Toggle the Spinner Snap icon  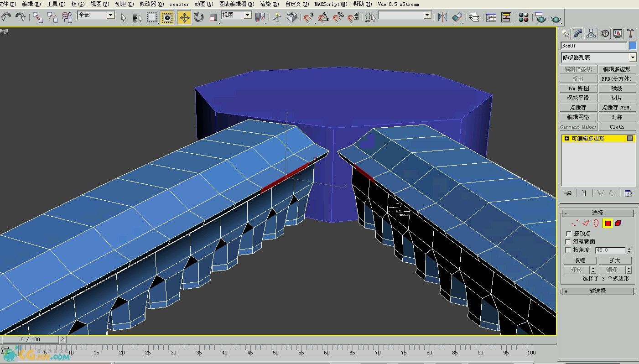pos(353,17)
